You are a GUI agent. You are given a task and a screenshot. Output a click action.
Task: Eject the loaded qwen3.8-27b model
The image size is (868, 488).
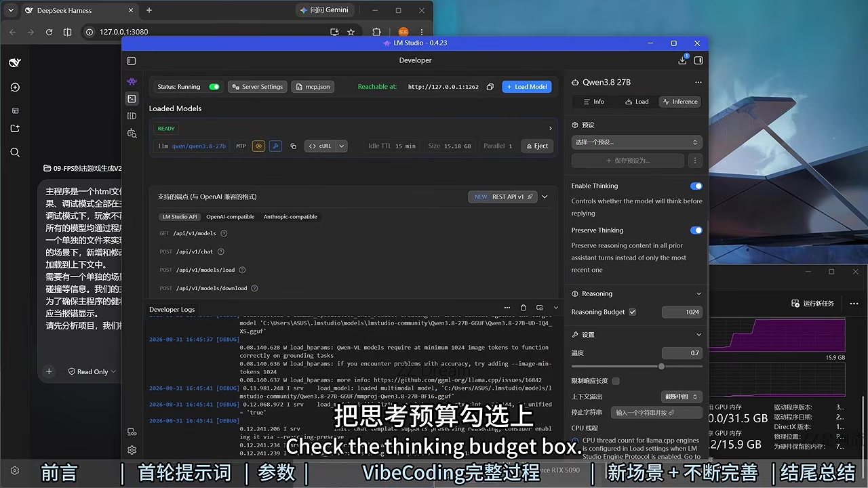537,146
